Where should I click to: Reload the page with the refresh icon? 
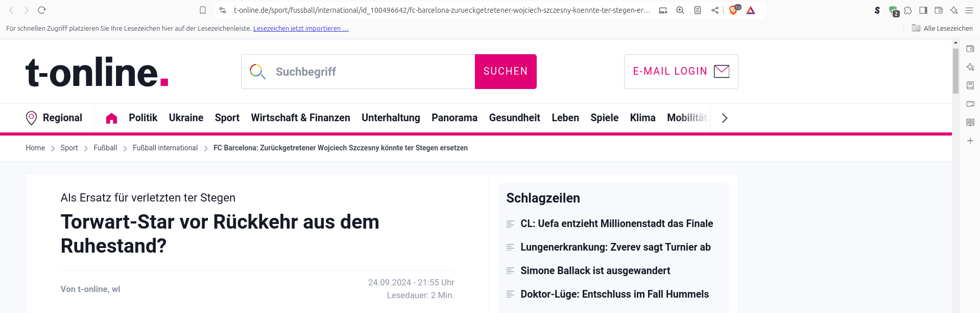(x=42, y=10)
